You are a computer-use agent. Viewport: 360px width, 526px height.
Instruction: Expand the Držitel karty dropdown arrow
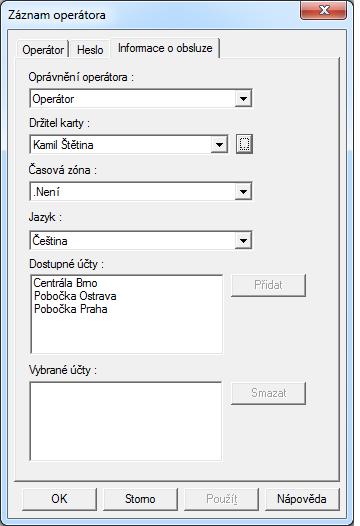219,145
